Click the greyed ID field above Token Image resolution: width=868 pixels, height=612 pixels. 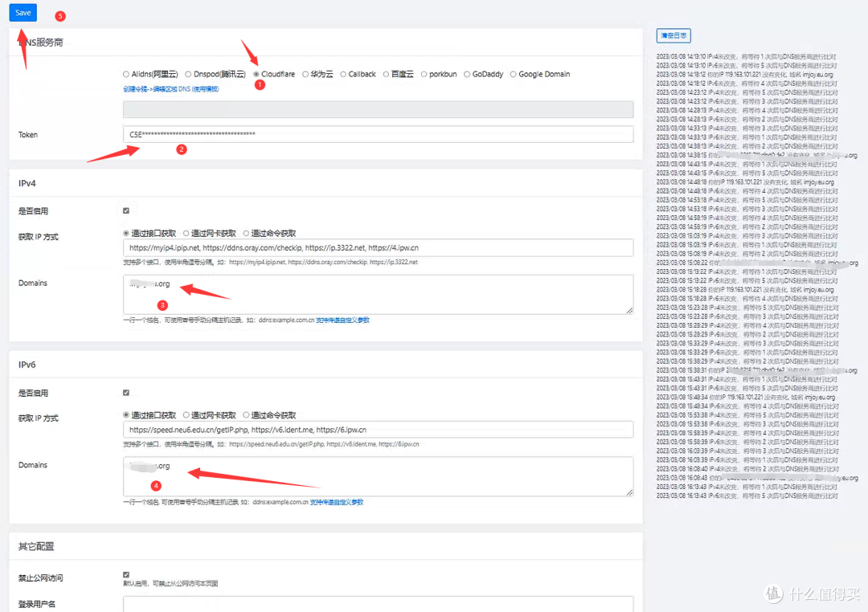coord(378,109)
